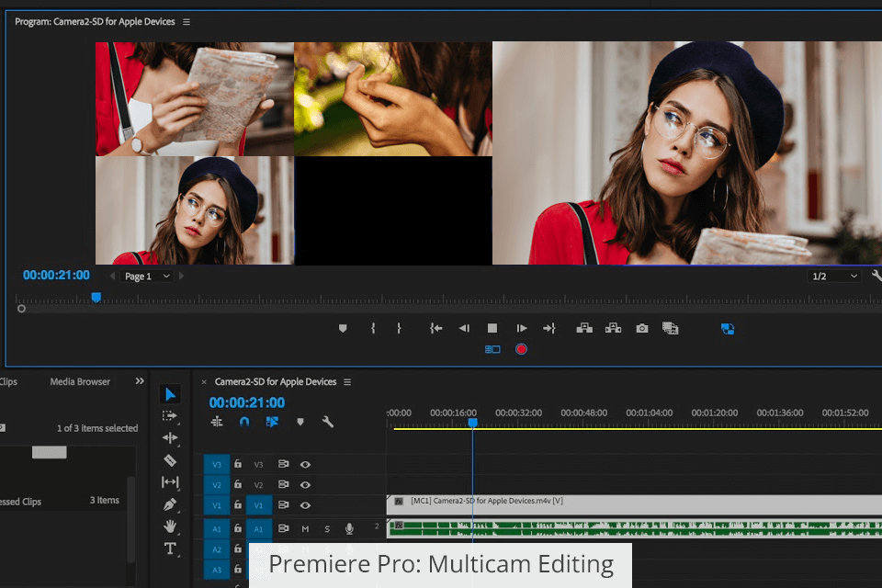882x588 pixels.
Task: Select the Track Select Forward tool
Action: coord(170,416)
